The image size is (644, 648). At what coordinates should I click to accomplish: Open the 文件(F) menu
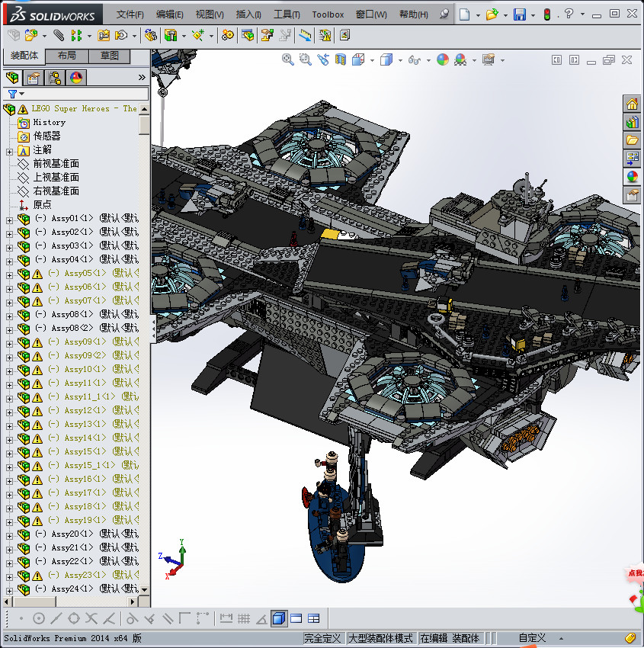[130, 14]
